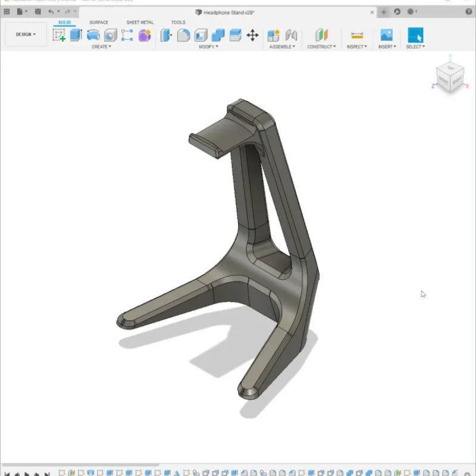Open the Job Status circular arrows icon
Screen dimensions: 476x476
click(397, 12)
